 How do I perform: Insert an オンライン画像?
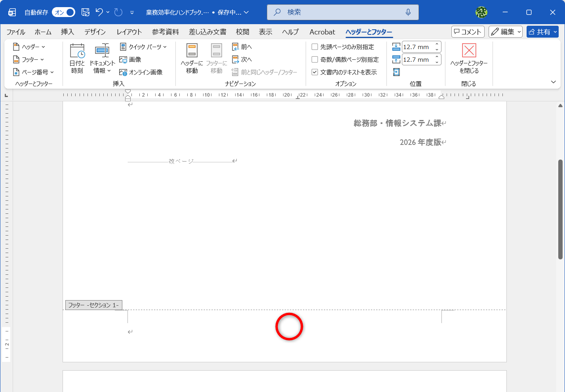[141, 72]
